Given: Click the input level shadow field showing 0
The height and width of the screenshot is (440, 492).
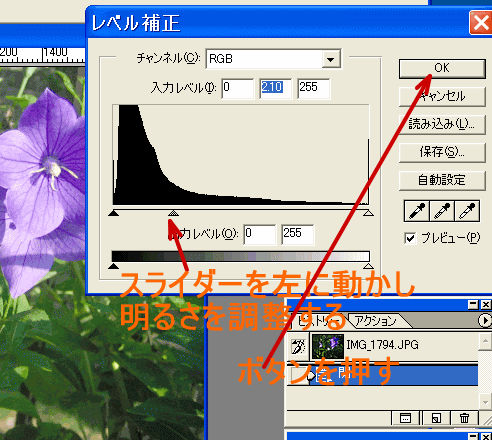Looking at the screenshot, I should [238, 88].
